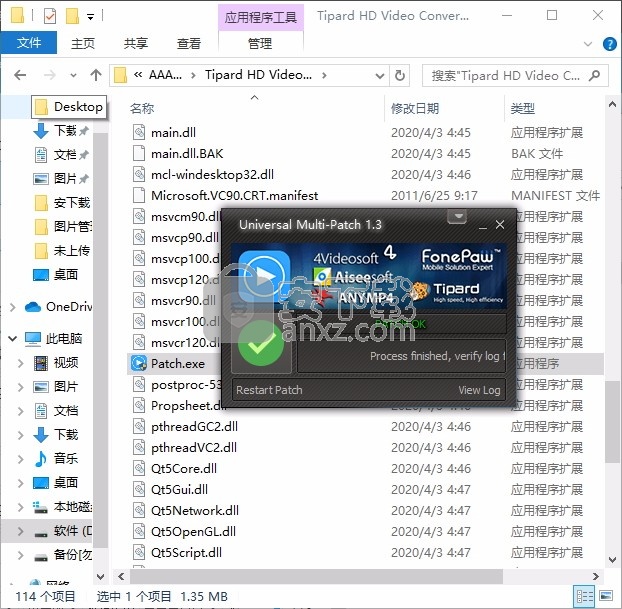Click Qt5Gui.dll file icon
Screen dimensions: 622x609
139,490
